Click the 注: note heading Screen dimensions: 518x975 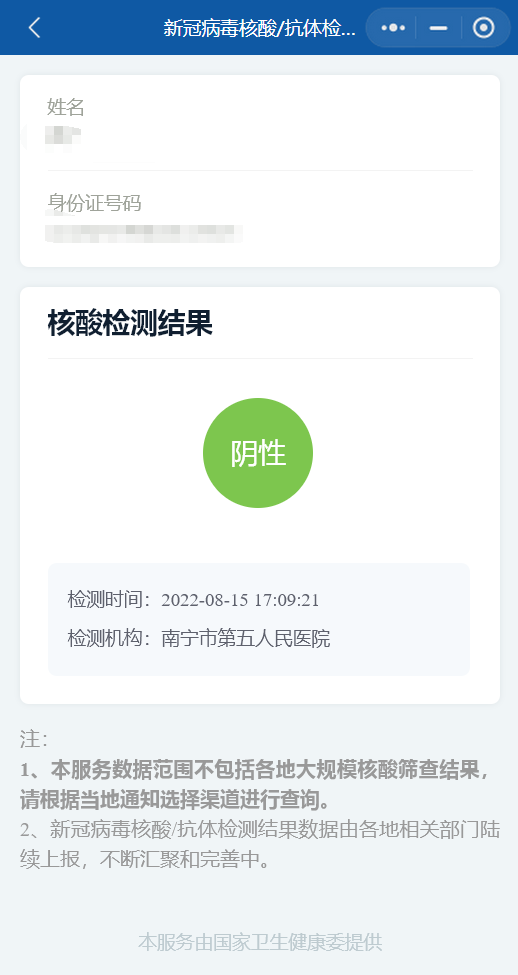click(x=34, y=739)
